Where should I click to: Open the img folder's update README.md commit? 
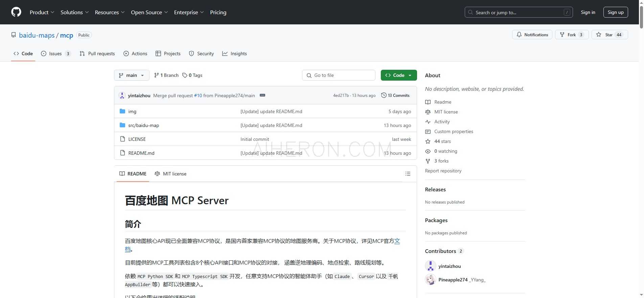[271, 111]
